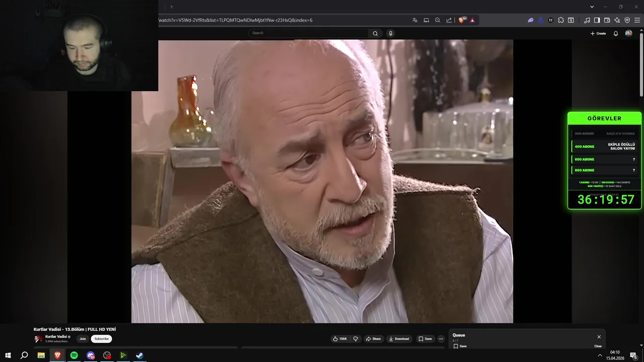Subscribe to the Kurtlar Vadisi channel
644x362 pixels.
pos(102,339)
